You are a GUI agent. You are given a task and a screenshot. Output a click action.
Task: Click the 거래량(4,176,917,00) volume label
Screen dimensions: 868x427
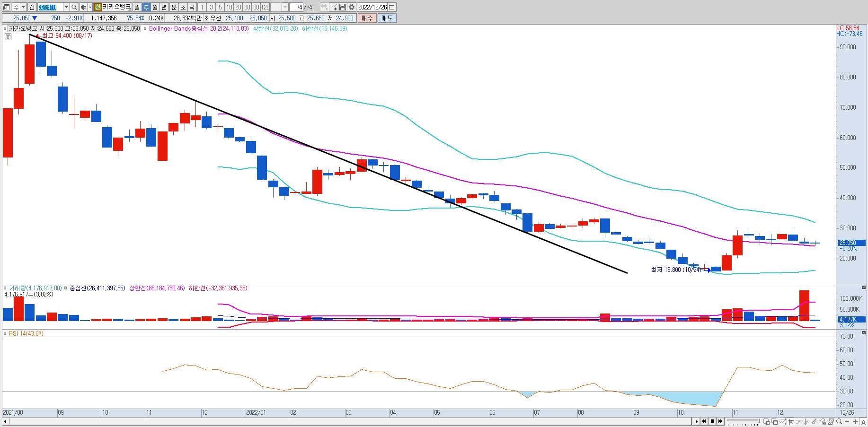[35, 288]
